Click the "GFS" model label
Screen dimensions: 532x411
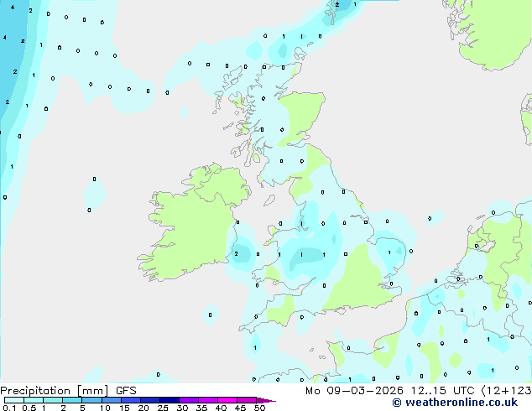tap(126, 391)
